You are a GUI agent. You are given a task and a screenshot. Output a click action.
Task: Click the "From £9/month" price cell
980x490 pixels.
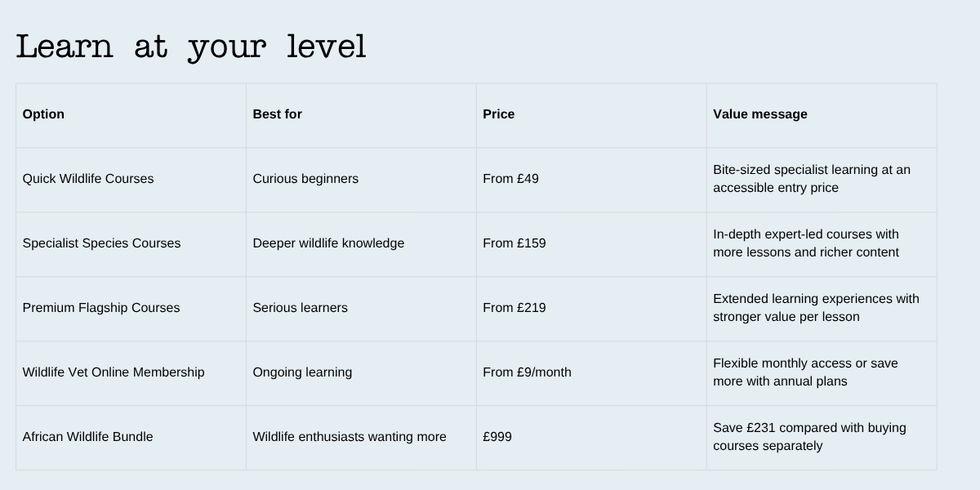click(x=527, y=372)
